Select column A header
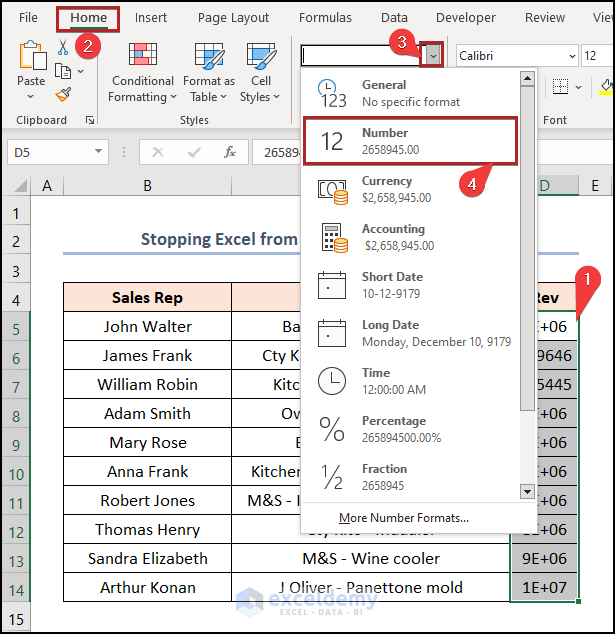The image size is (615, 634). [47, 186]
